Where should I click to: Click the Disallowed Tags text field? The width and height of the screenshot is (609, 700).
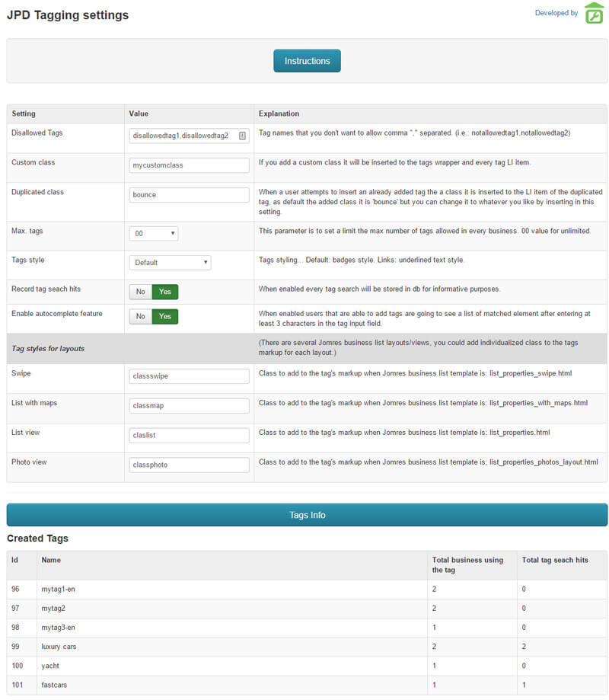point(181,136)
